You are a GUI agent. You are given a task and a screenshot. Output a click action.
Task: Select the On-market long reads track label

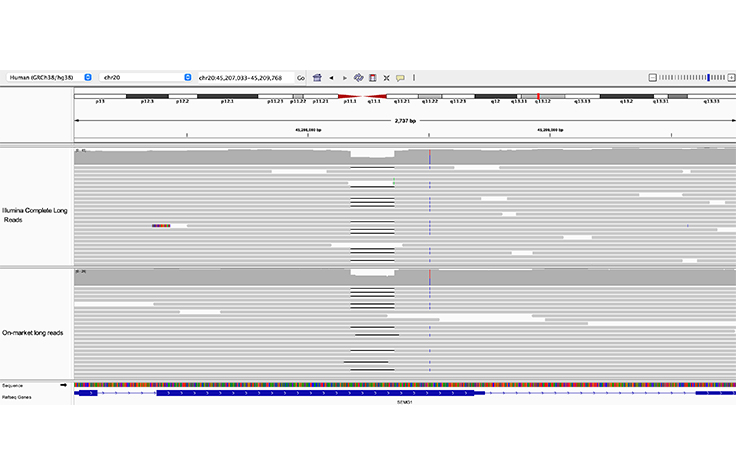point(34,332)
